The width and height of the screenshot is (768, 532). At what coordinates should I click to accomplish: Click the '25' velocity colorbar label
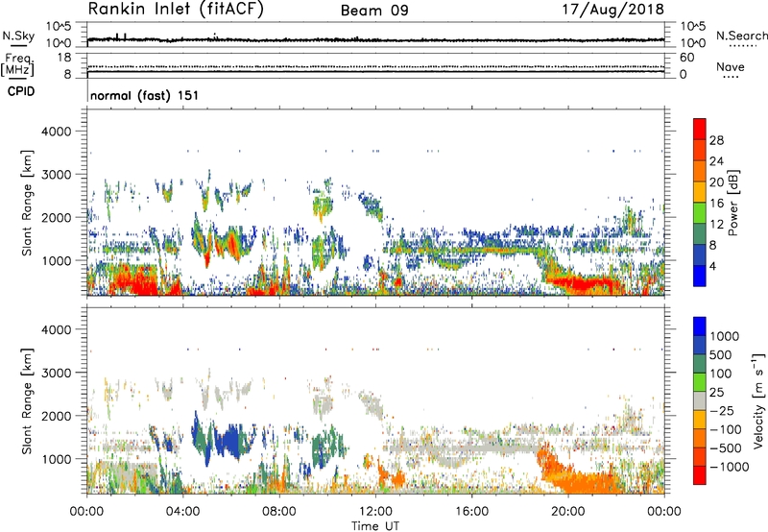(x=716, y=393)
